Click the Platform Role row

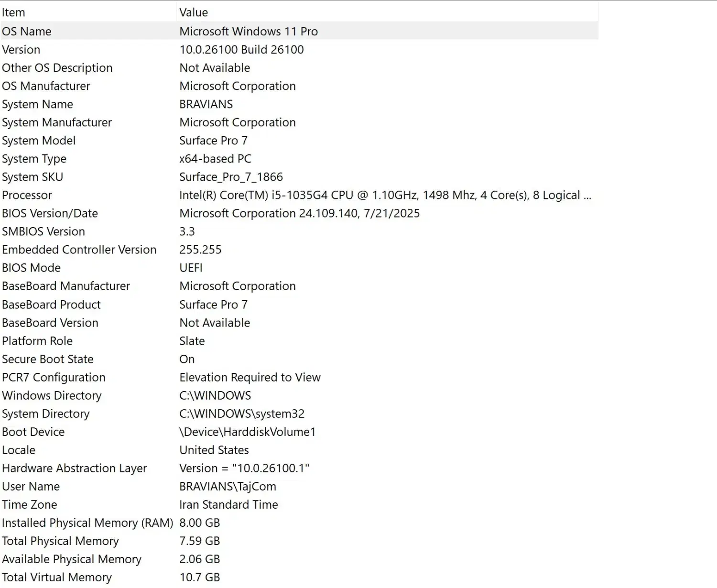37,341
